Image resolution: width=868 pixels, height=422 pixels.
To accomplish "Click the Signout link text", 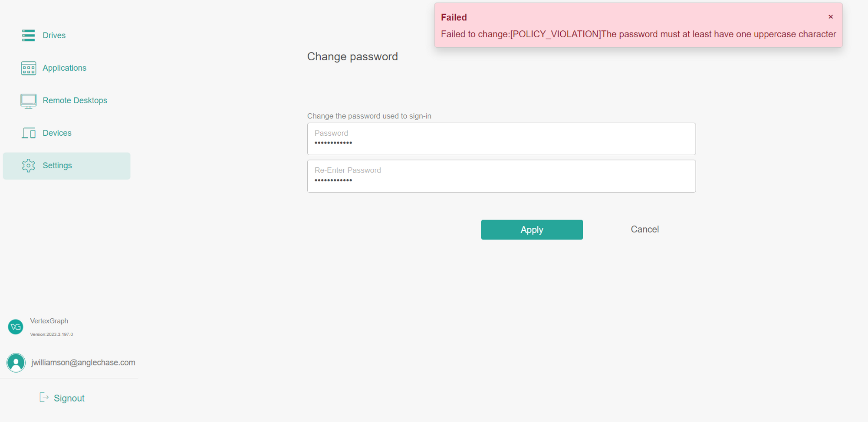I will pos(69,398).
